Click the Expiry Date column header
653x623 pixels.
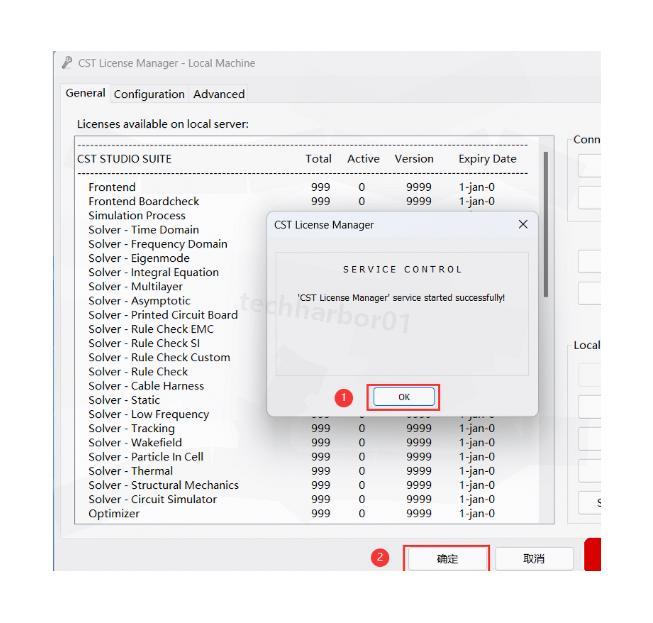[487, 159]
